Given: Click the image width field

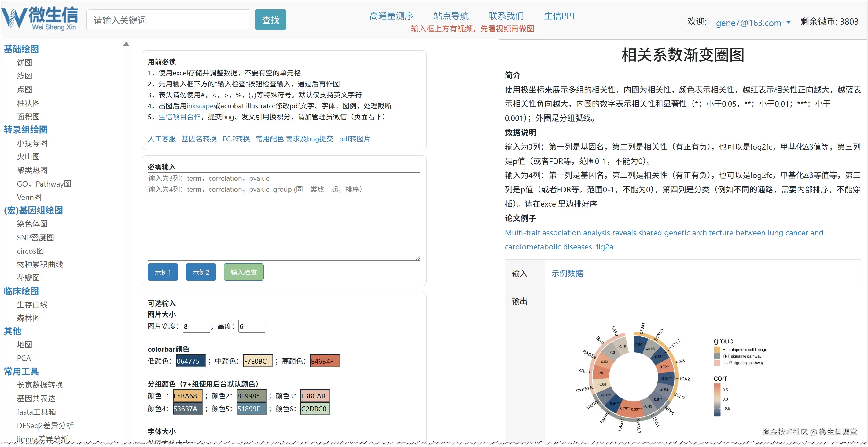Looking at the screenshot, I should (196, 326).
